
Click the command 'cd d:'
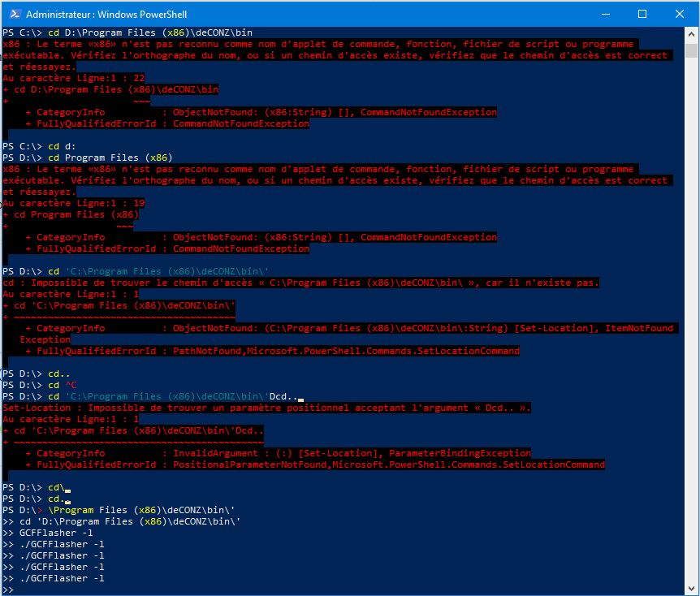coord(62,146)
